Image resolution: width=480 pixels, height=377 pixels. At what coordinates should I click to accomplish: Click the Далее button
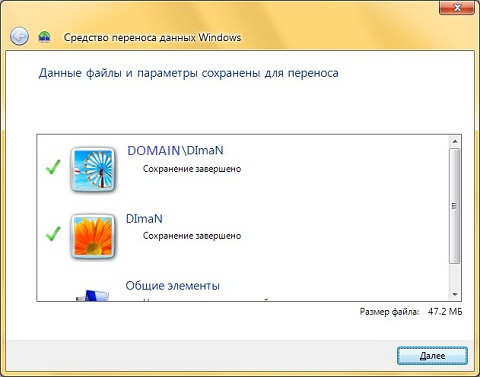[432, 356]
